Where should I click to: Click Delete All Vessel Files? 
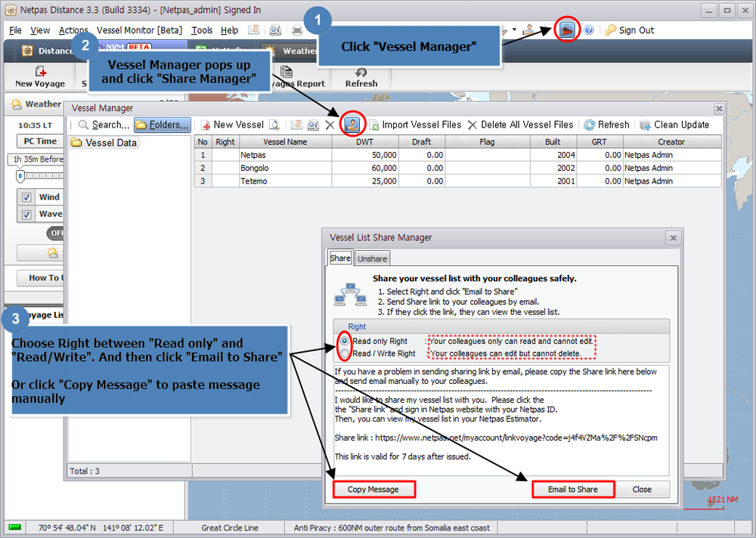click(520, 125)
